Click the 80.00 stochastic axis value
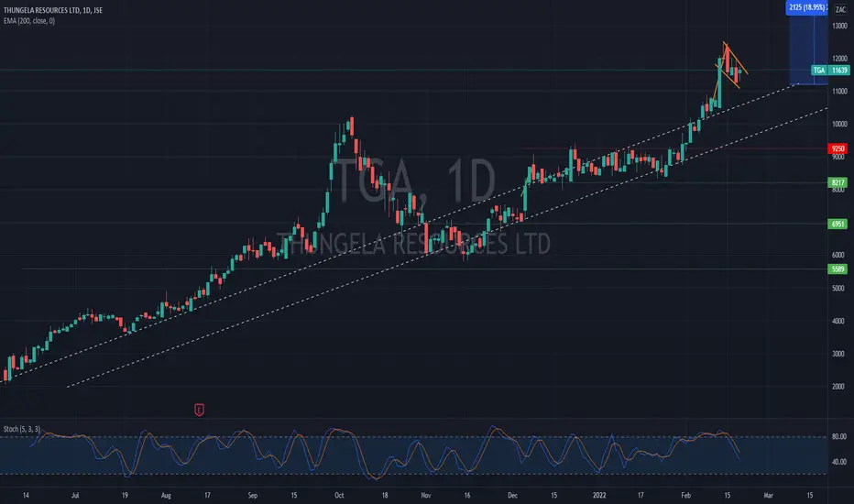 838,436
